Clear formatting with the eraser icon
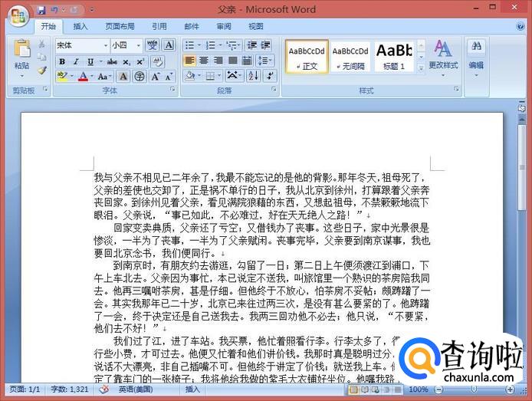Image resolution: width=532 pixels, height=401 pixels. tap(157, 61)
